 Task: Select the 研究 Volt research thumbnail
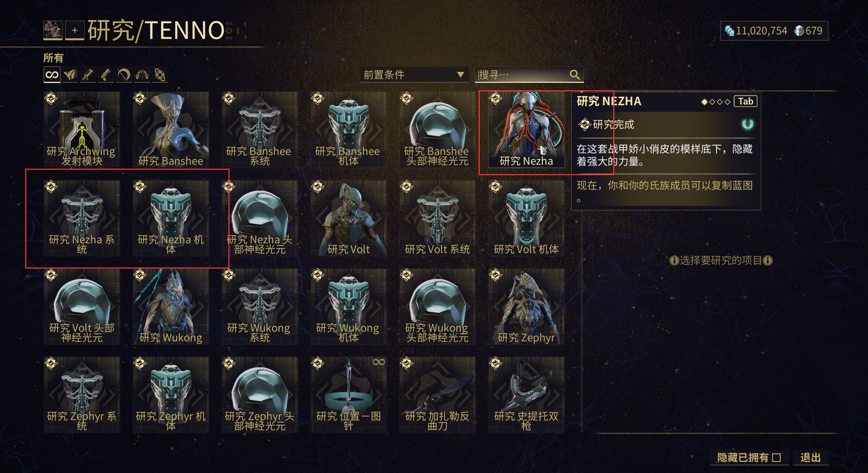coord(348,218)
